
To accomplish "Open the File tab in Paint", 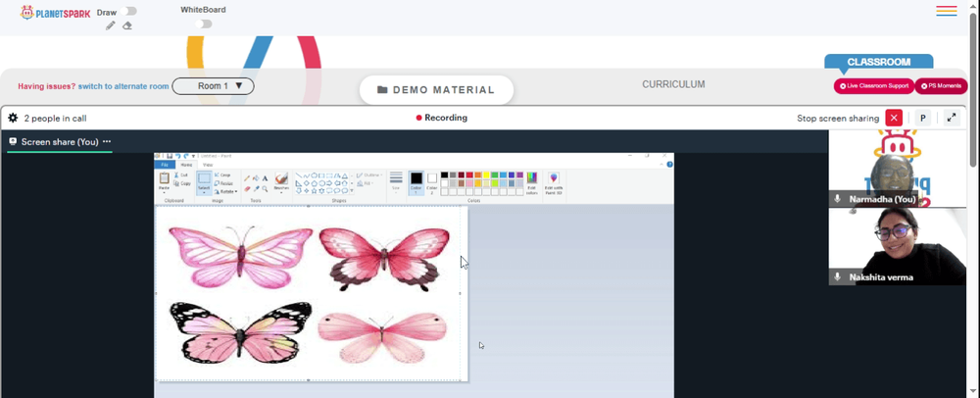I will coord(165,165).
